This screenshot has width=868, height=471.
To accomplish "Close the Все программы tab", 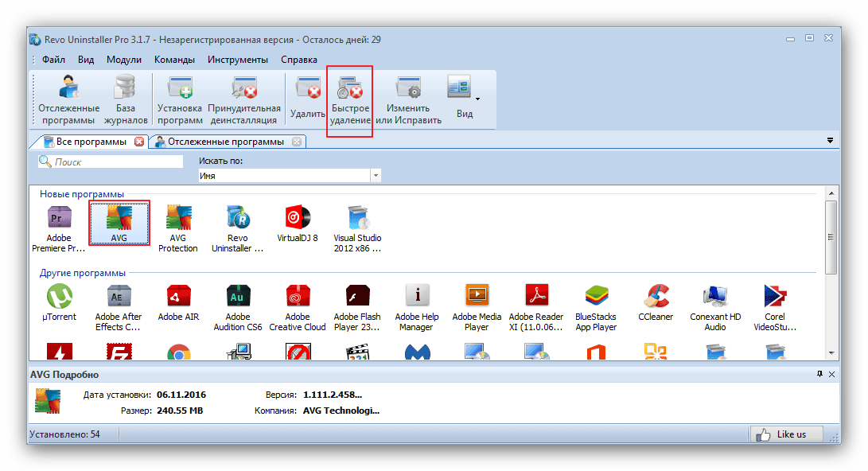I will [x=139, y=142].
